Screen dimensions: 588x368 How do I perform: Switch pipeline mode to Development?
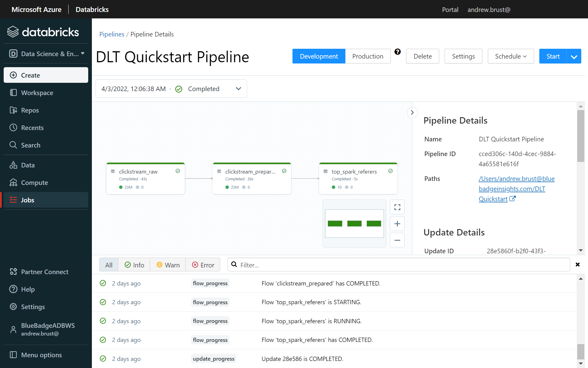[319, 56]
